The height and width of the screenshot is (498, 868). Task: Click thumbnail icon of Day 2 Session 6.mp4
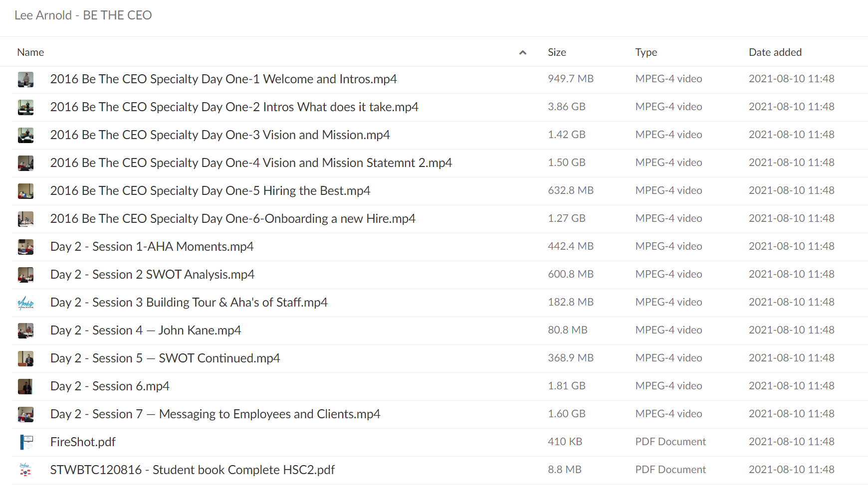click(x=25, y=386)
